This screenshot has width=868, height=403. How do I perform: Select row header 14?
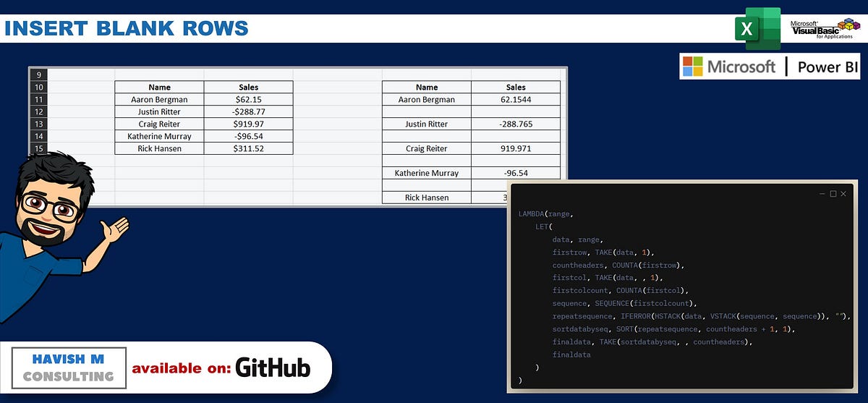38,136
